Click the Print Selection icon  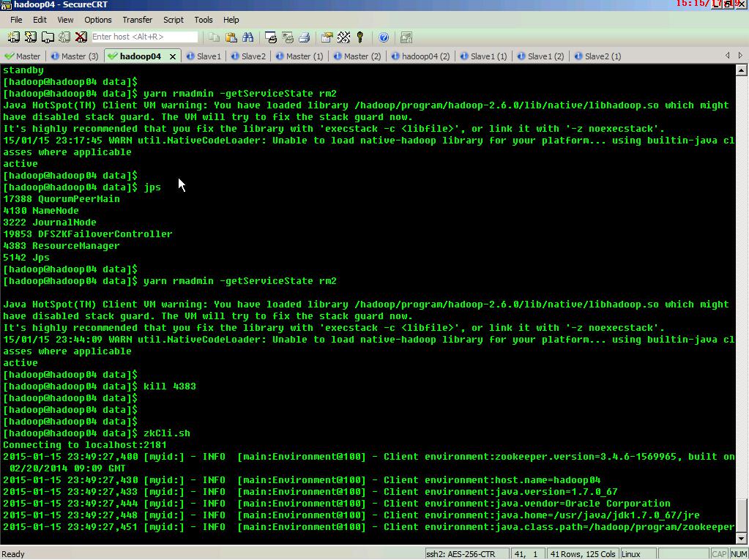288,37
